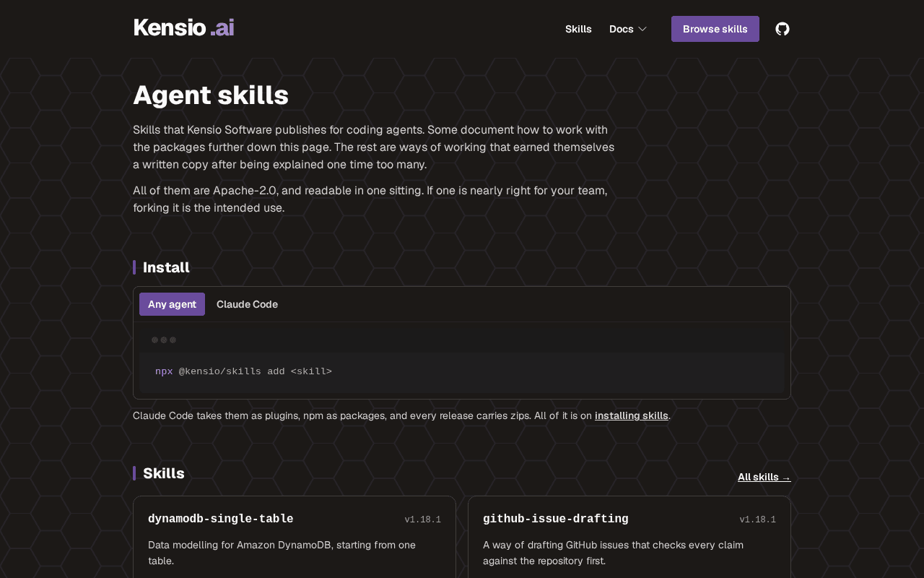
Task: Switch to the Claude Code tab
Action: tap(247, 304)
